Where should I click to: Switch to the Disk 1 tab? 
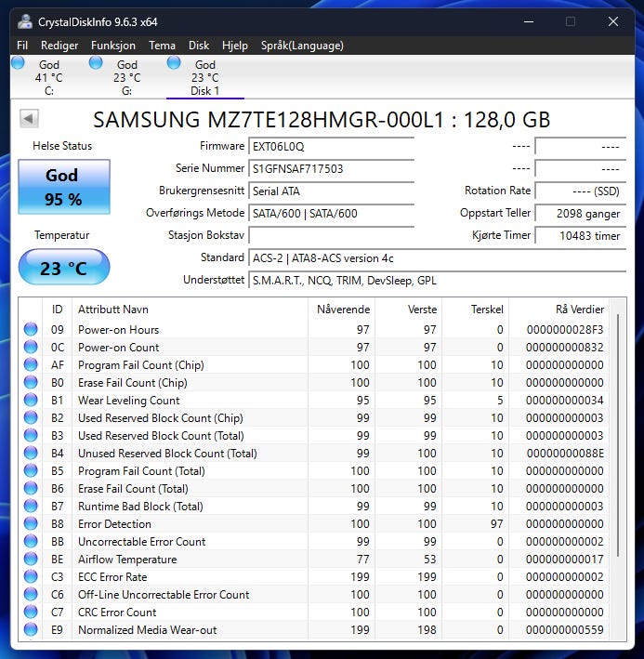(204, 78)
